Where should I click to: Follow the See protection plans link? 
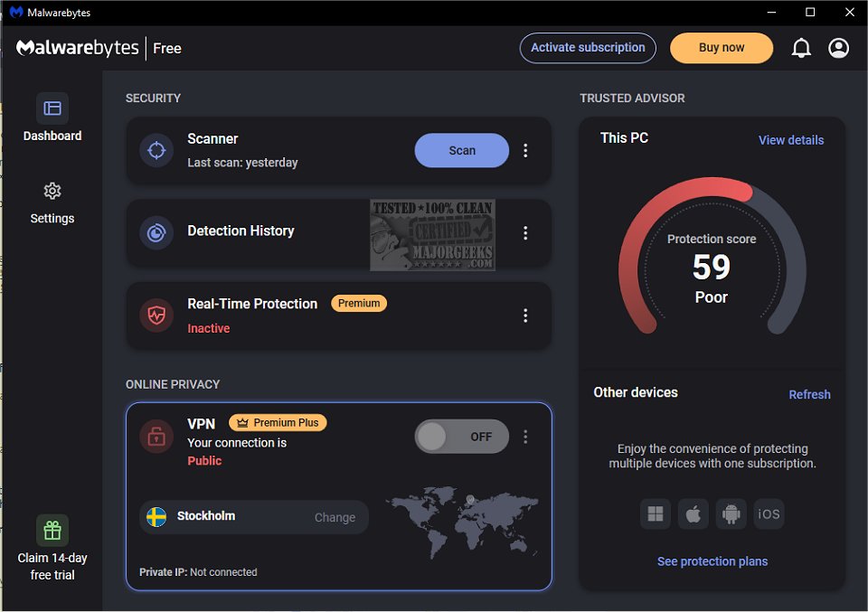tap(712, 561)
